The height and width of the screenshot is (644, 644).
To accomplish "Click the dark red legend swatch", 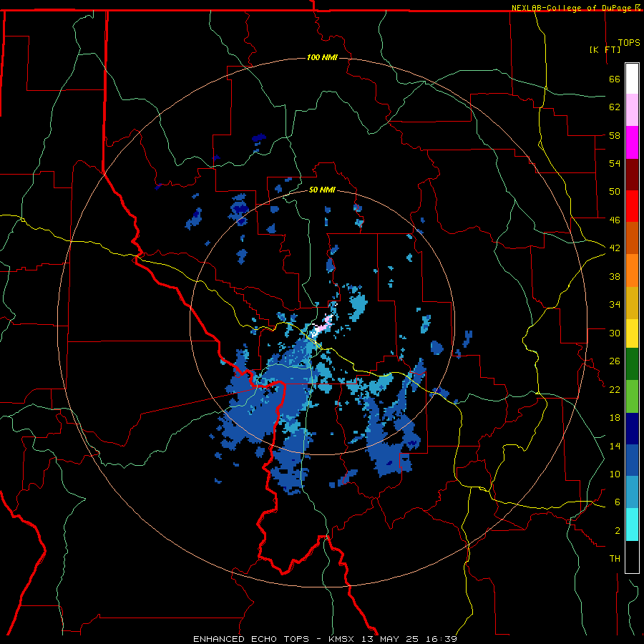I will [x=632, y=175].
